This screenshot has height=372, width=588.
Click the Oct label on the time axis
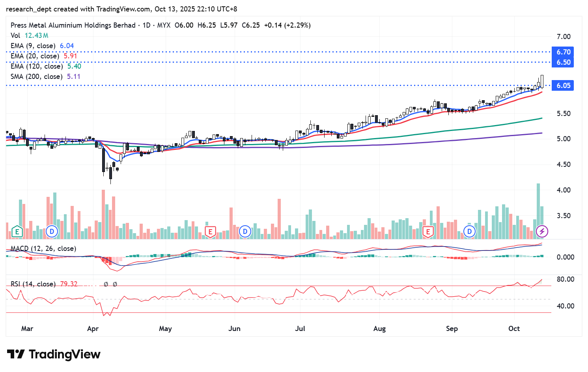pyautogui.click(x=514, y=329)
